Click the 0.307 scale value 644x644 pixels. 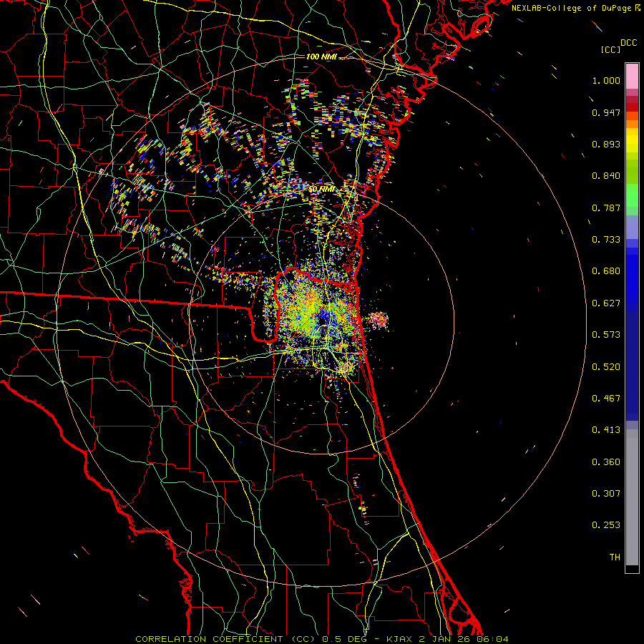[x=606, y=494]
